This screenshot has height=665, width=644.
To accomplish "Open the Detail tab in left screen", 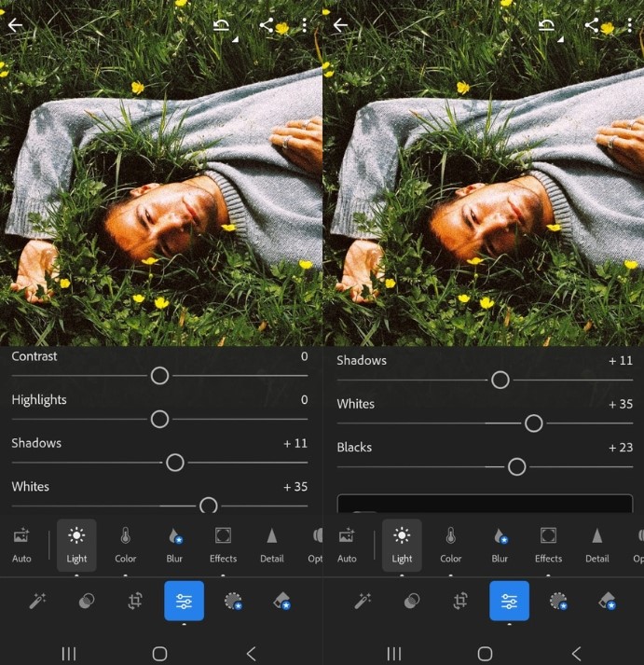I will 272,546.
